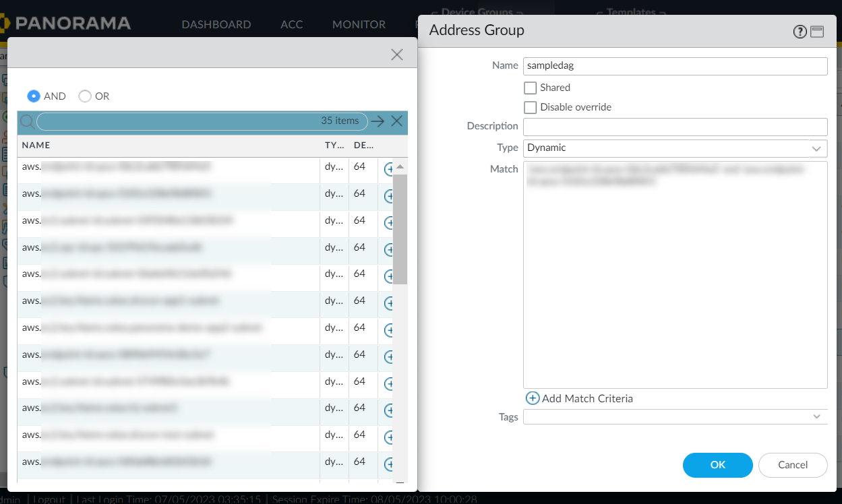Select the OR operator radio button
The image size is (842, 504).
(x=85, y=96)
